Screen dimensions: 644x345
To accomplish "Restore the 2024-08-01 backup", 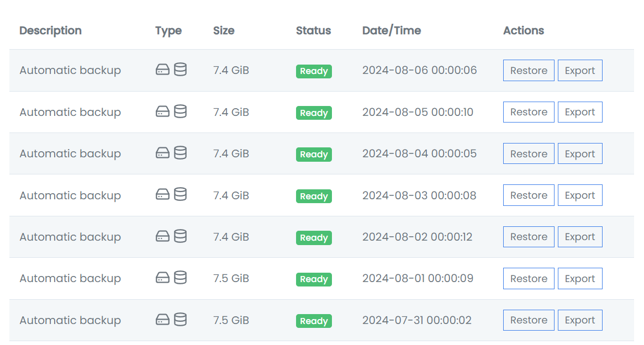I will click(x=529, y=279).
